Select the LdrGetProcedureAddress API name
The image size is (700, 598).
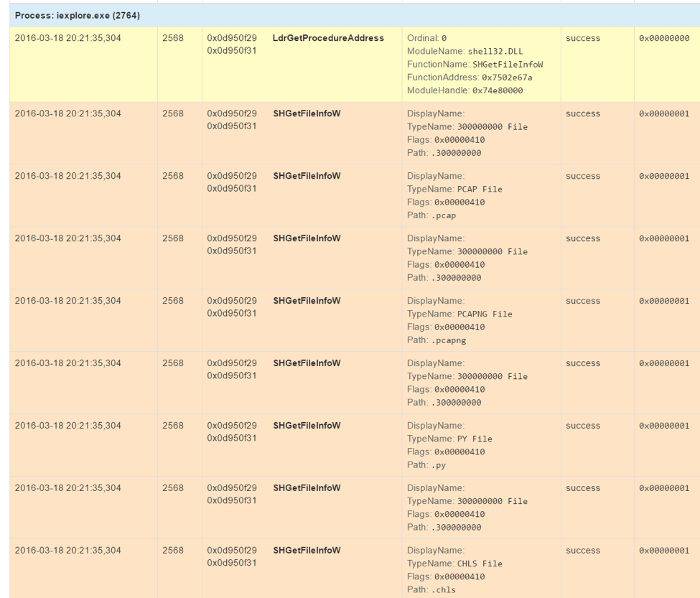pyautogui.click(x=328, y=38)
